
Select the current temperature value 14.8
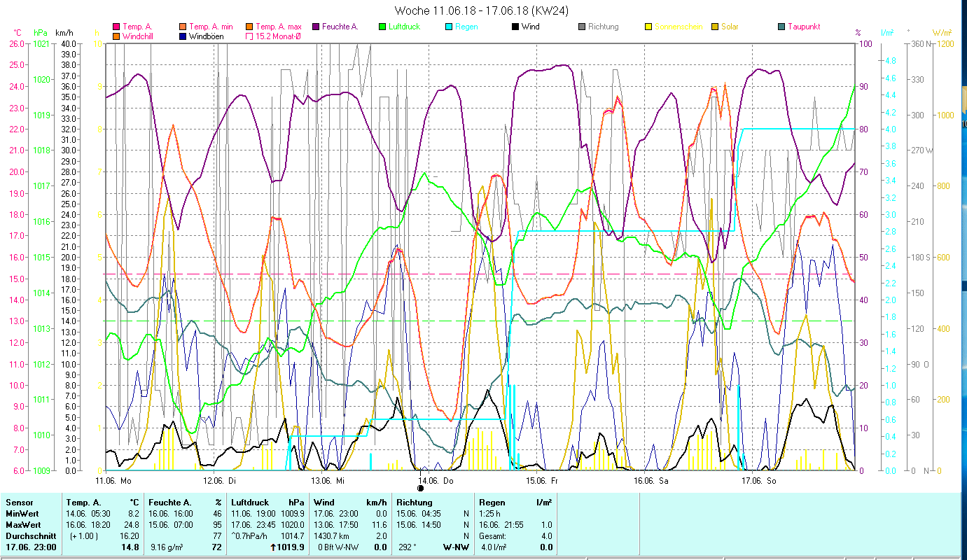click(x=130, y=547)
